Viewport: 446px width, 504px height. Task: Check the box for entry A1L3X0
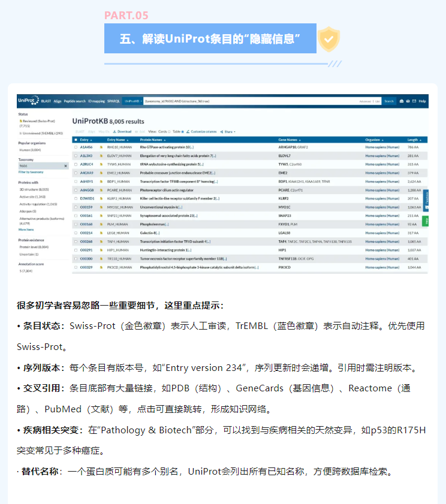[x=76, y=156]
